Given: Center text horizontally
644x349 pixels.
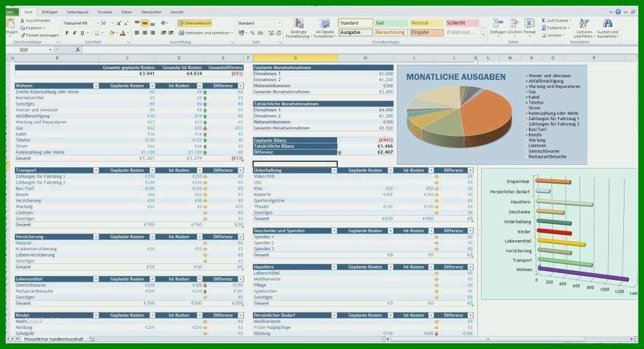Looking at the screenshot, I should (x=145, y=33).
